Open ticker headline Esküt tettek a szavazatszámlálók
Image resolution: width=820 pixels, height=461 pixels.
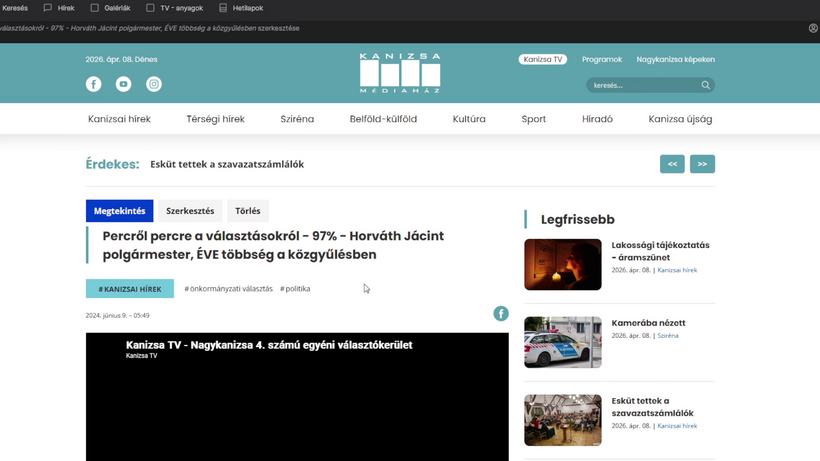tap(227, 164)
